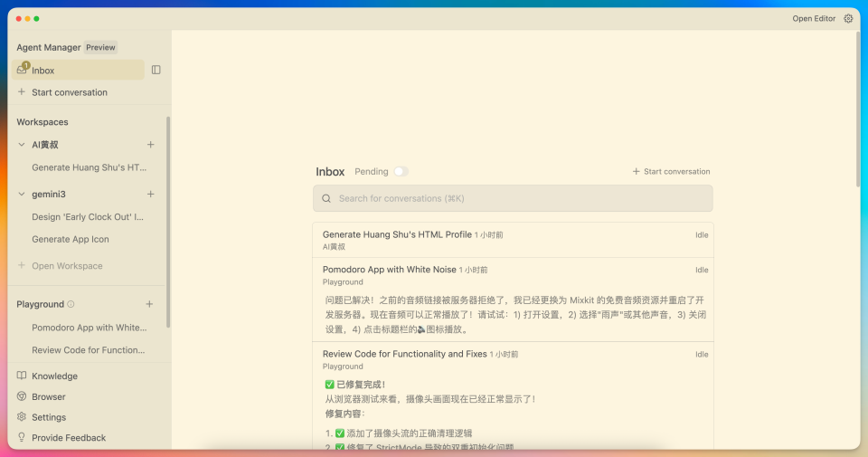Click the green checkmark before 已修复完成

click(x=329, y=385)
